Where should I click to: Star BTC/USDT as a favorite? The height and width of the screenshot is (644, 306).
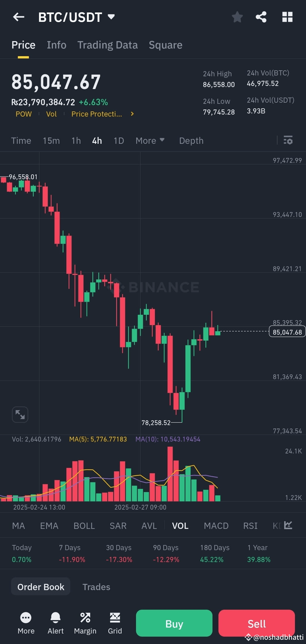coord(237,17)
